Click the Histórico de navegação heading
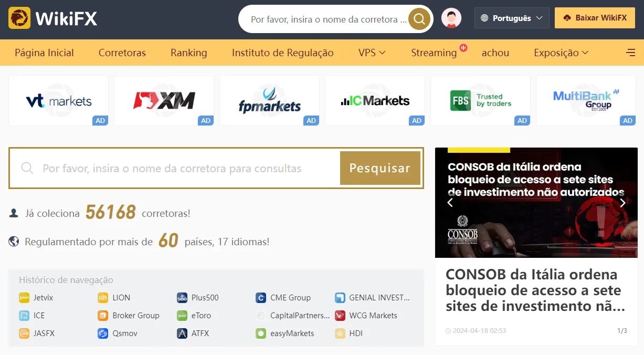 [66, 280]
